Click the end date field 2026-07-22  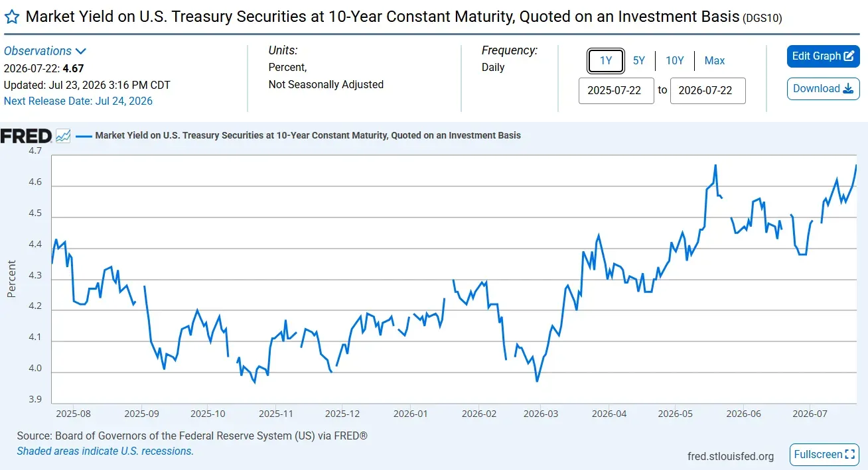[708, 91]
